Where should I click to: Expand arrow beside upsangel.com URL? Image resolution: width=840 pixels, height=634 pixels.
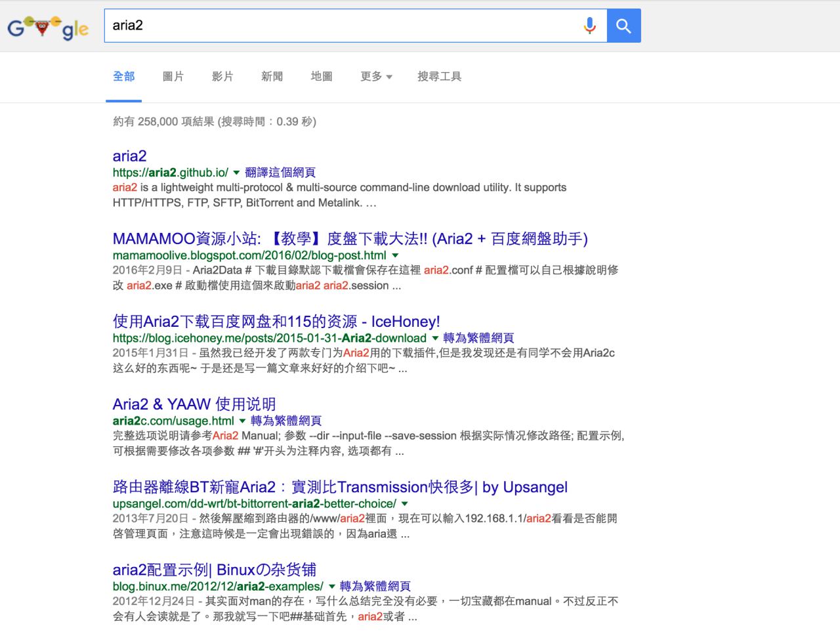(x=405, y=503)
